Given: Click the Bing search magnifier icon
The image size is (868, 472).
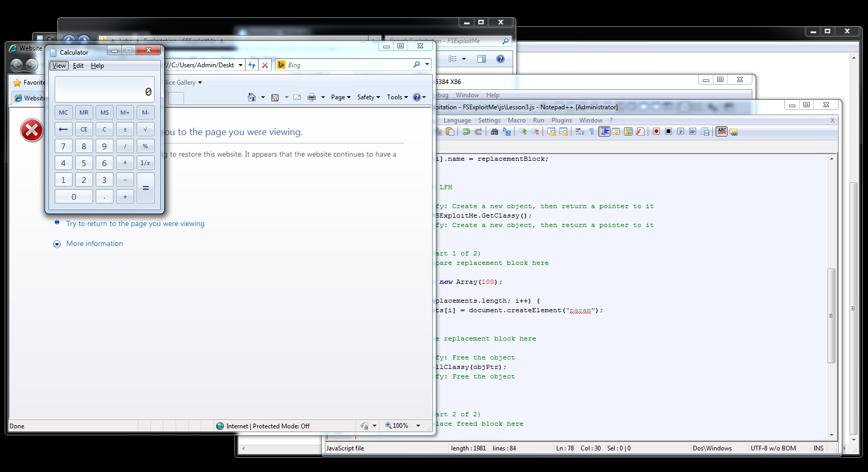Looking at the screenshot, I should 416,65.
